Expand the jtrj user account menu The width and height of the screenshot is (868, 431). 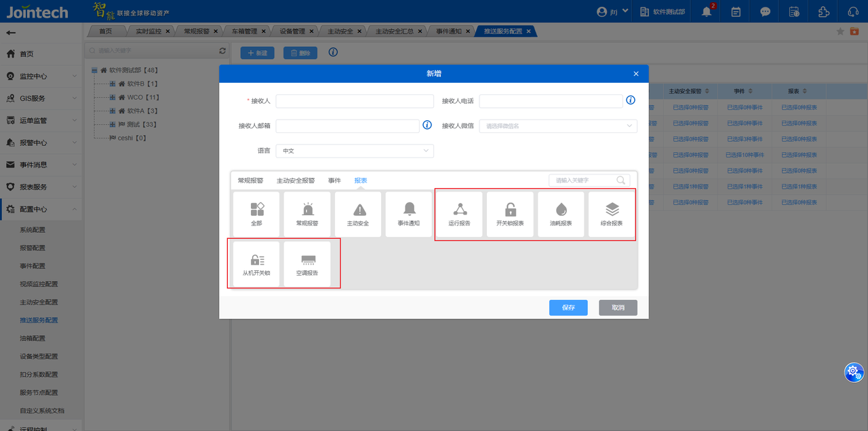[613, 12]
